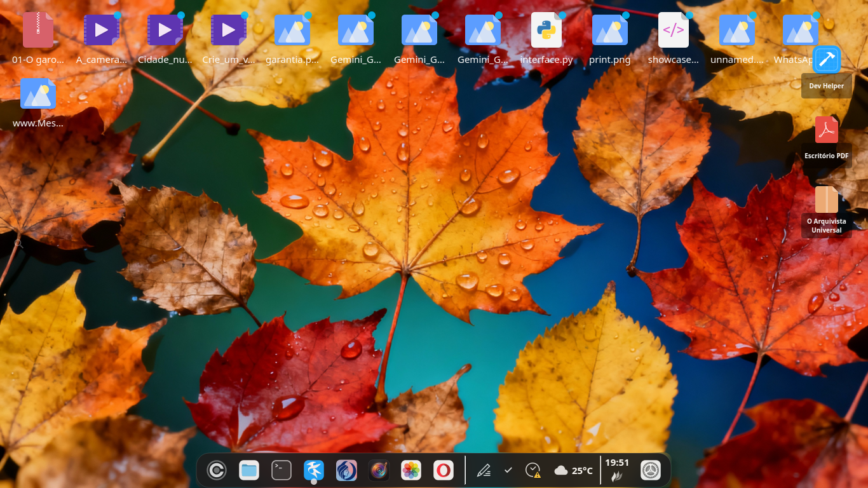Screen dimensions: 868x488
Task: Open system settings via the gear icon
Action: pyautogui.click(x=651, y=470)
